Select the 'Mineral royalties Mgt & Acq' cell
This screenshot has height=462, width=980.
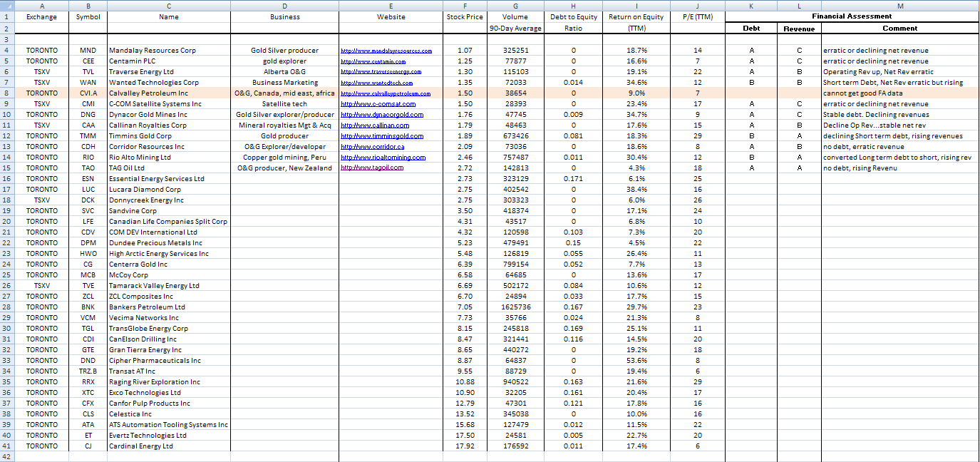[x=285, y=125]
